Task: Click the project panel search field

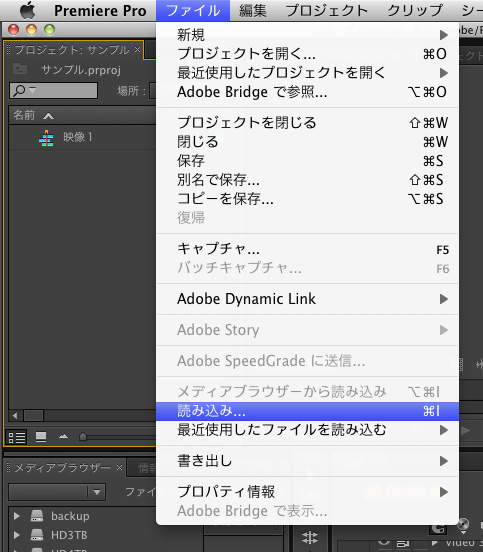Action: click(x=54, y=90)
